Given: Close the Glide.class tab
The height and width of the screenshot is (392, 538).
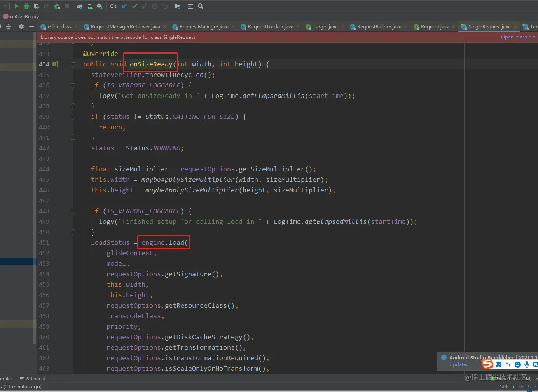Looking at the screenshot, I should tap(76, 26).
